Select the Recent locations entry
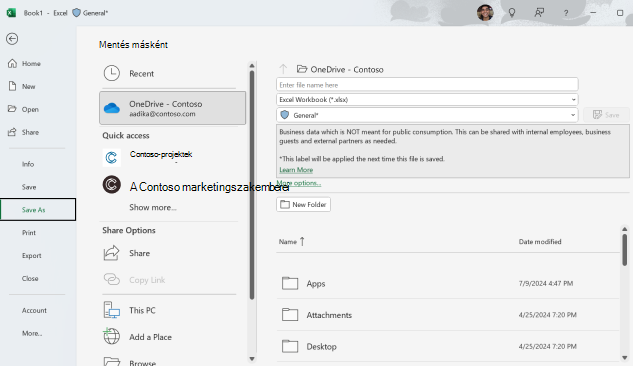The height and width of the screenshot is (366, 633). click(172, 73)
